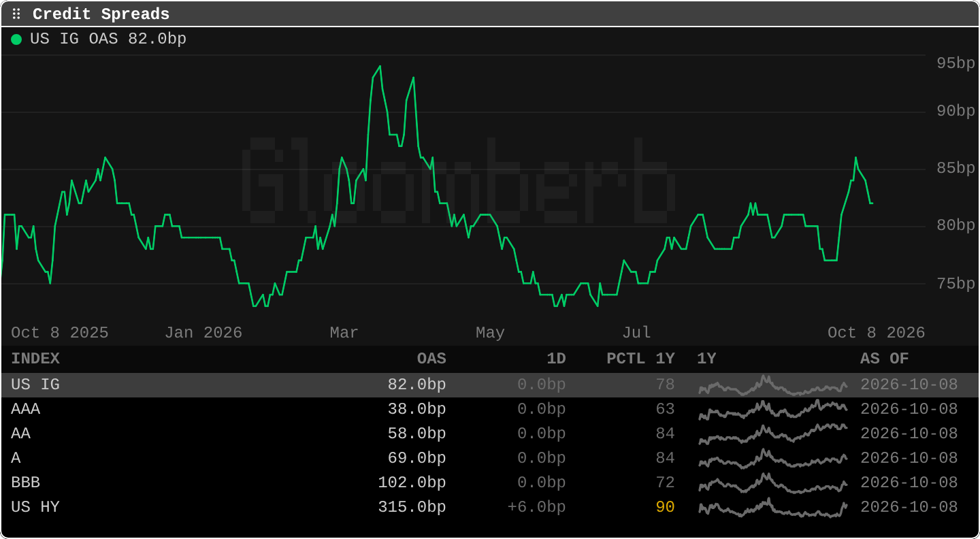Grab the panel drag handle icon

[16, 14]
